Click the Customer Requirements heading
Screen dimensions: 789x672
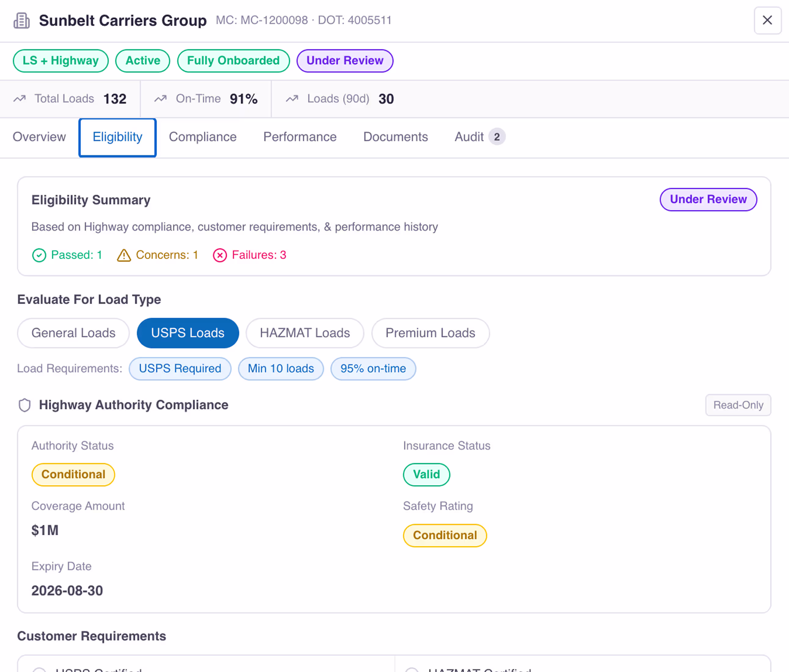[x=92, y=636]
